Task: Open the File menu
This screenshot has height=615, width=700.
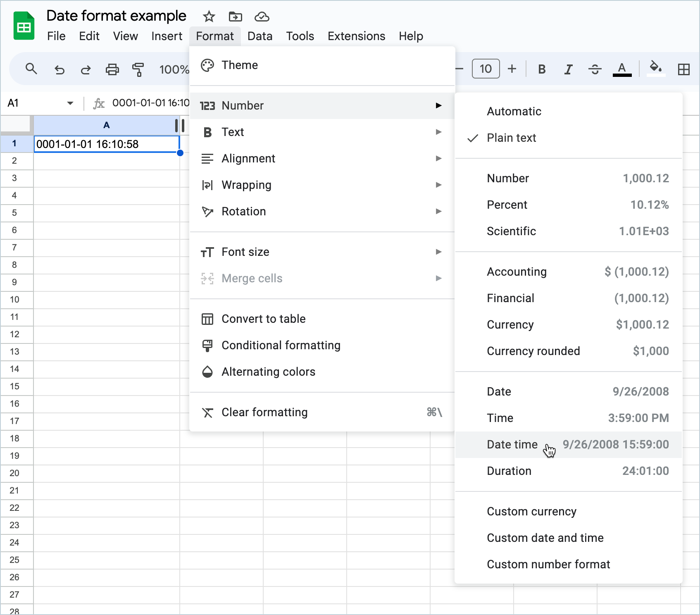Action: pyautogui.click(x=56, y=36)
